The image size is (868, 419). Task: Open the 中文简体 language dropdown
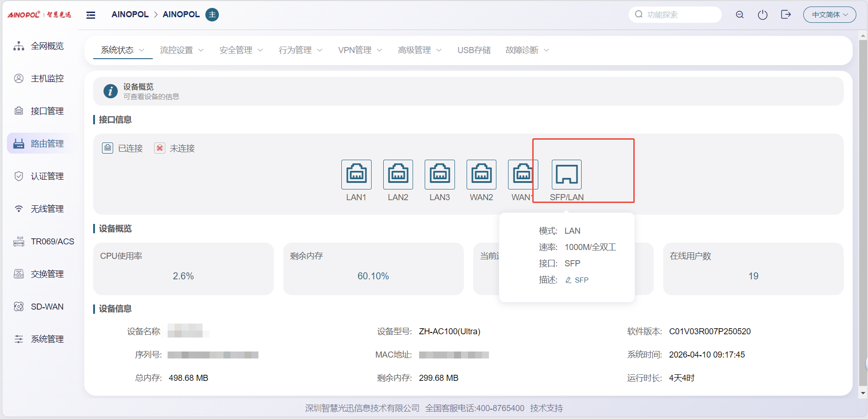tap(829, 15)
